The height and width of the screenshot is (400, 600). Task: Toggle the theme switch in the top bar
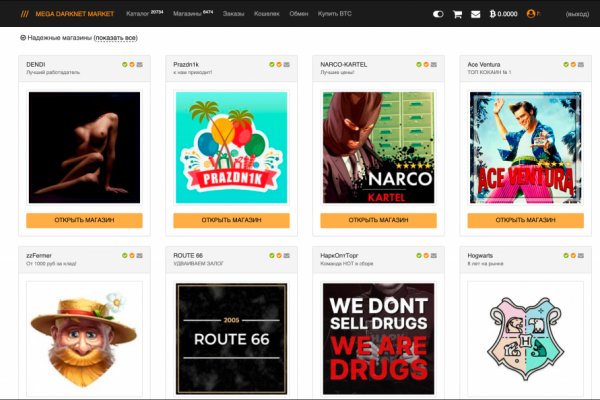tap(438, 14)
